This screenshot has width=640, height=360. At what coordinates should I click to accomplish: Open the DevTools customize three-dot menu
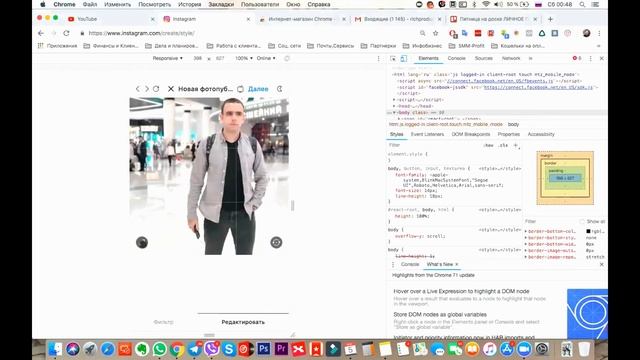591,58
